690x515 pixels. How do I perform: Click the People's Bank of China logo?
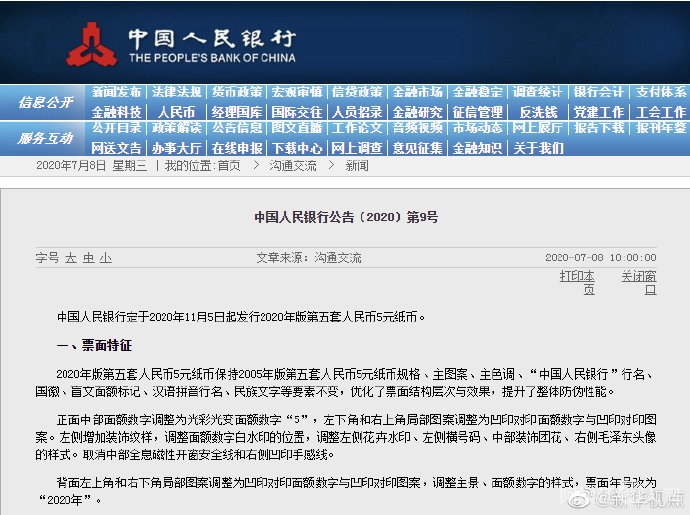(x=90, y=43)
